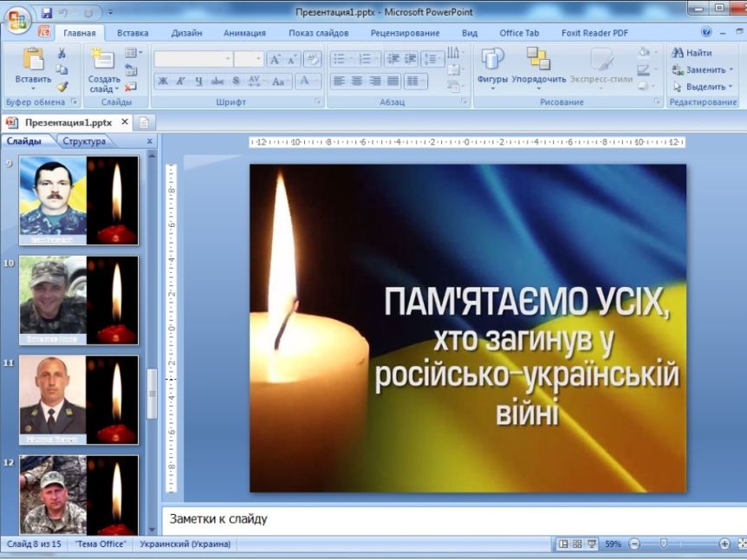747x560 pixels.
Task: Click the Cut scissors icon
Action: pos(62,54)
